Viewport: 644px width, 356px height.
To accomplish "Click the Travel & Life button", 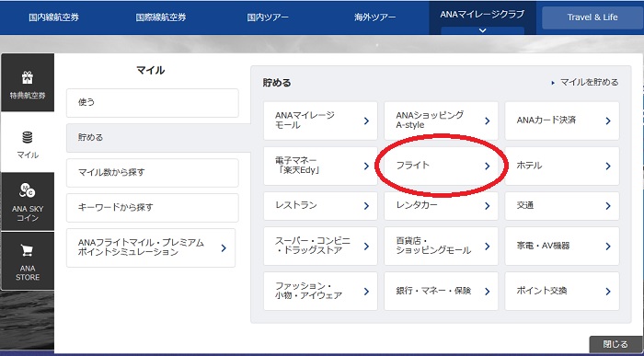I will click(592, 17).
